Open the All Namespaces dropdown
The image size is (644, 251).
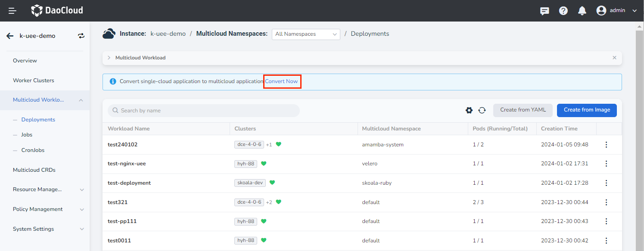click(x=306, y=34)
